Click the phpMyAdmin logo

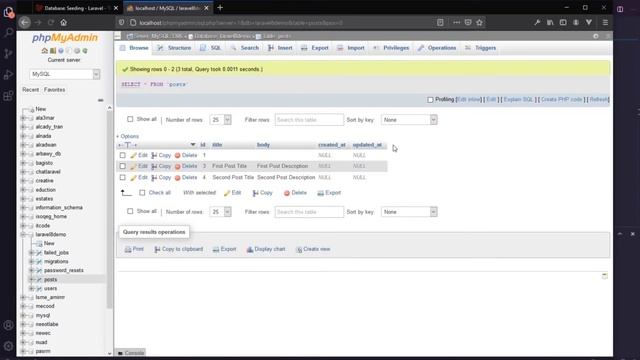tap(65, 38)
